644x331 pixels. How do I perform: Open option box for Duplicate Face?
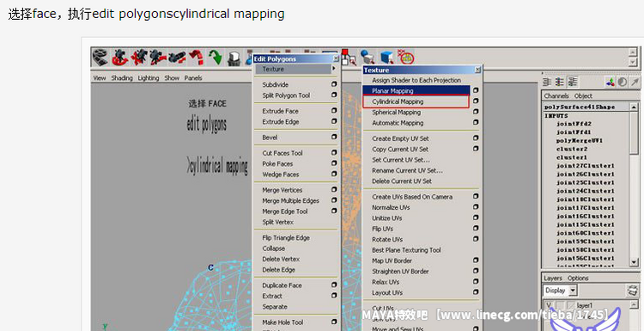pyautogui.click(x=334, y=285)
